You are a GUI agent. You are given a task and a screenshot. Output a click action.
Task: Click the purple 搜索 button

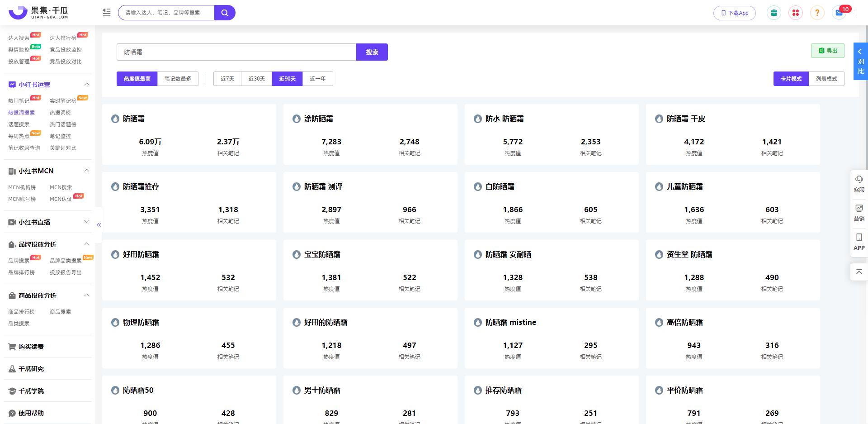point(372,52)
